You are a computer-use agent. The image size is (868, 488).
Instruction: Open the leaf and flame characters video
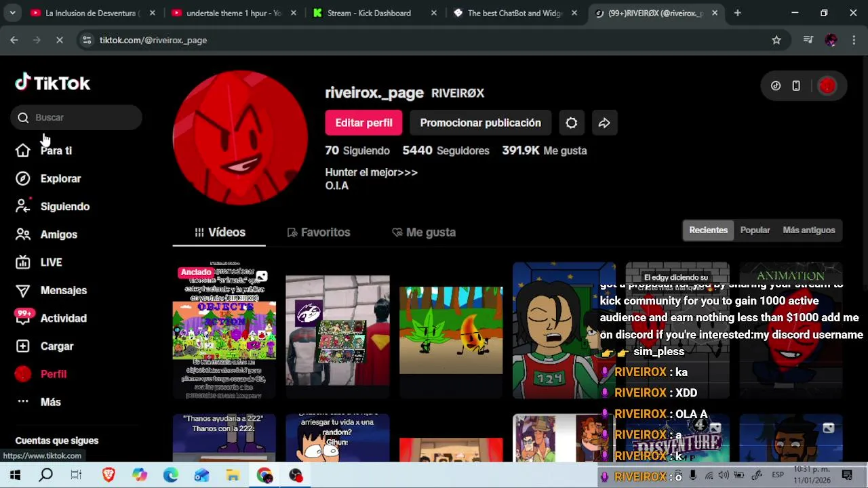point(451,331)
